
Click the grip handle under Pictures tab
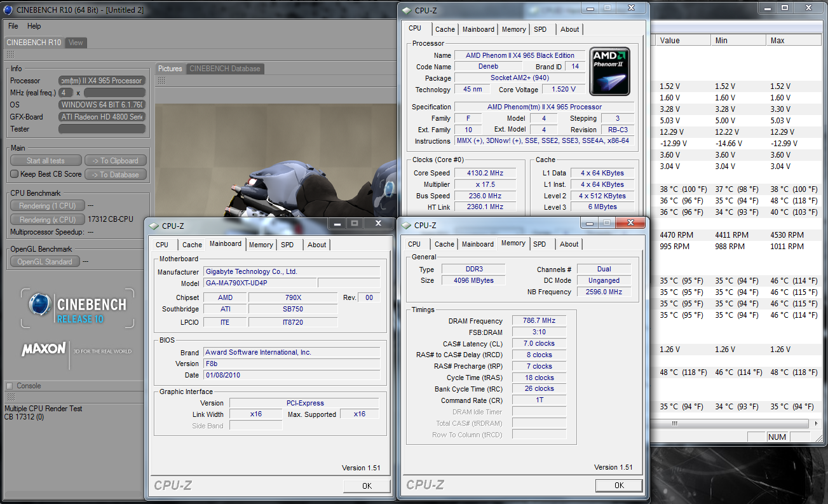[x=161, y=81]
